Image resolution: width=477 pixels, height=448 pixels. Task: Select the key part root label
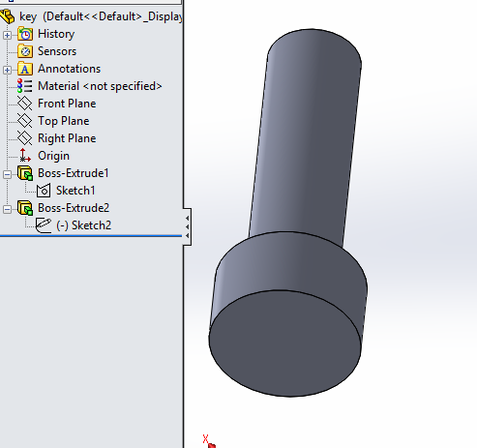pos(101,16)
